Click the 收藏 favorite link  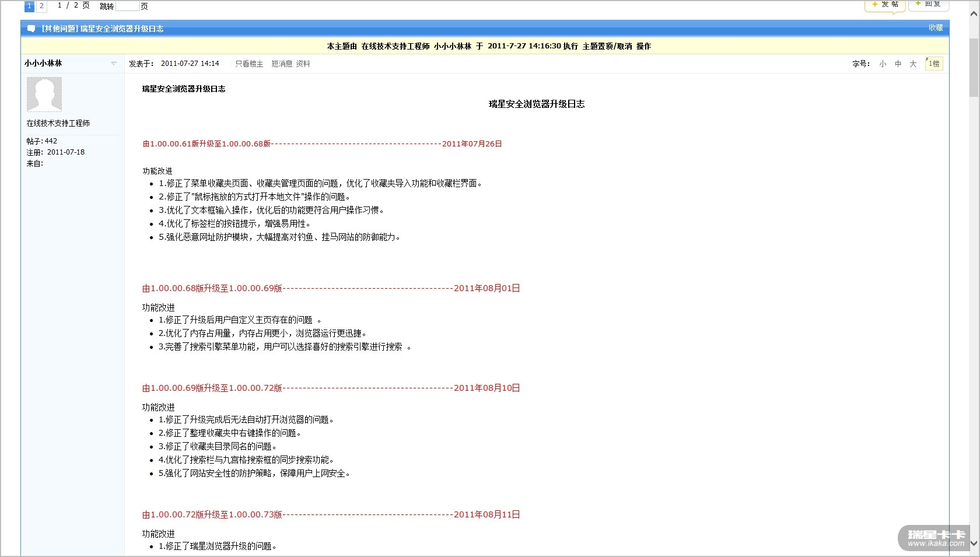click(x=936, y=28)
